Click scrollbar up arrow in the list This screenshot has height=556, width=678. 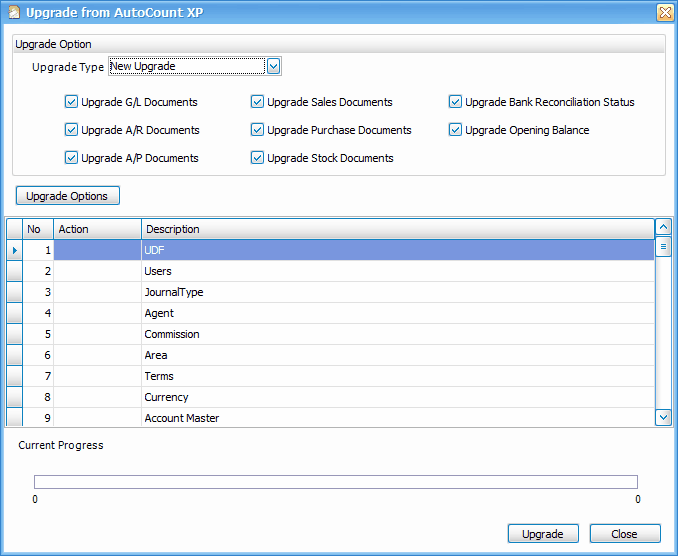(663, 228)
